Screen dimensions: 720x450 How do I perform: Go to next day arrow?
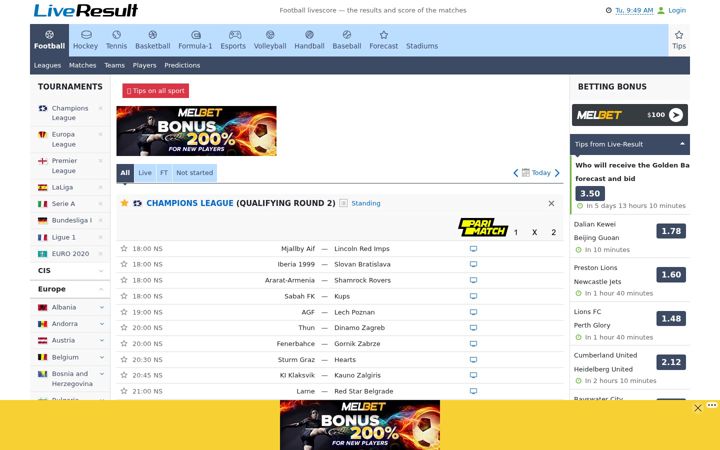tap(557, 173)
